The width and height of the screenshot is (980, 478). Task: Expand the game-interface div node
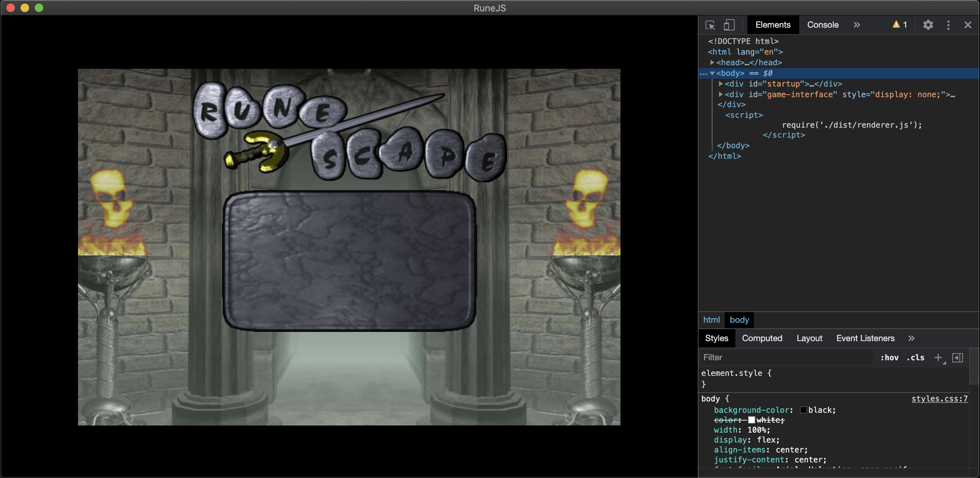(x=720, y=94)
